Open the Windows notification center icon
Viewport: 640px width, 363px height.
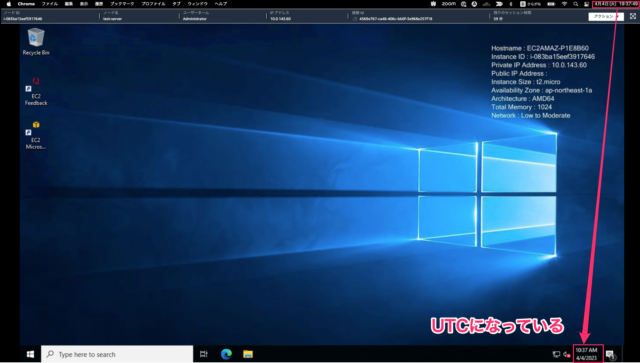[610, 354]
